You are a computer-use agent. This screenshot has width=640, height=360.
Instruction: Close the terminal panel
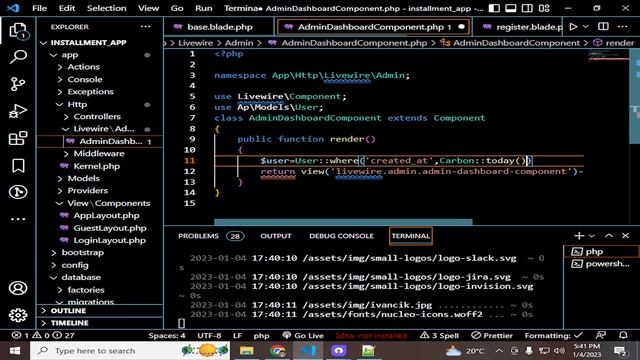(x=625, y=236)
